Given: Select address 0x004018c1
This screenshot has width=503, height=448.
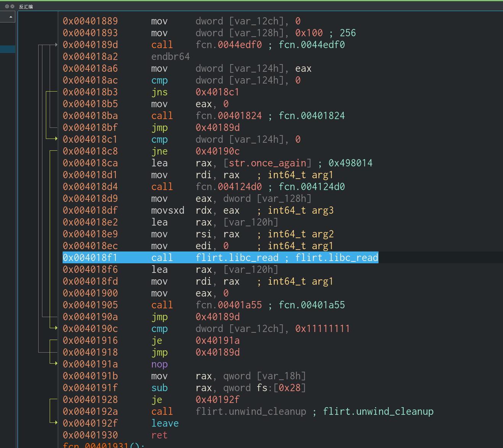Looking at the screenshot, I should [x=90, y=139].
